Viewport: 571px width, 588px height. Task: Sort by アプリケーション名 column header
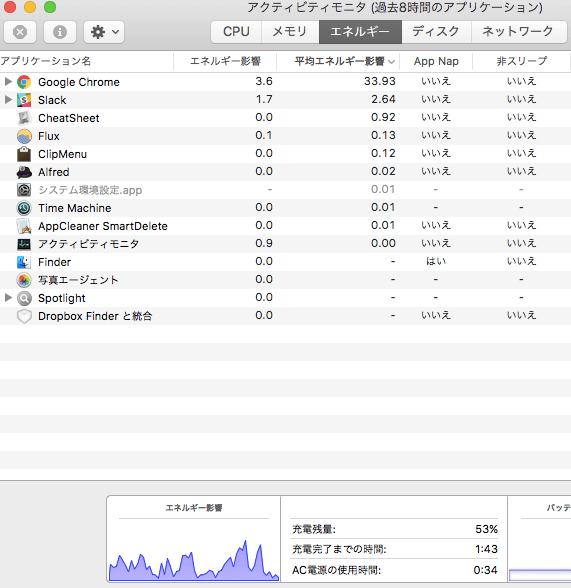[86, 61]
